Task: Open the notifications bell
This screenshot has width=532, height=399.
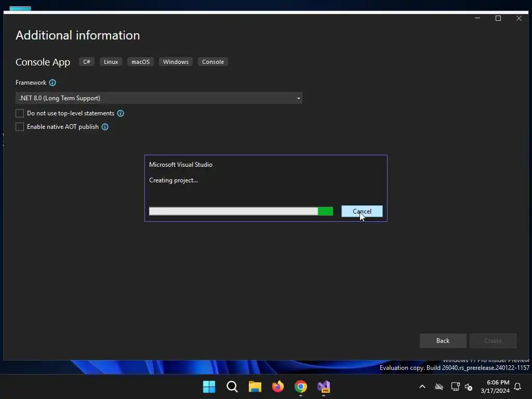Action: (x=518, y=387)
